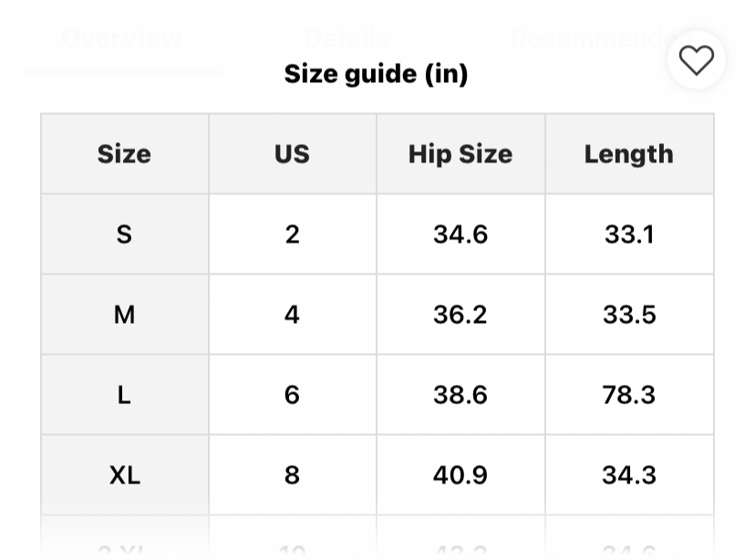Click the US column header
Screen dimensions: 755x560
click(292, 154)
